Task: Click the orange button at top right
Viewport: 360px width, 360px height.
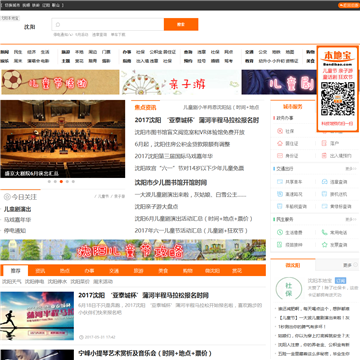Action: [x=349, y=5]
